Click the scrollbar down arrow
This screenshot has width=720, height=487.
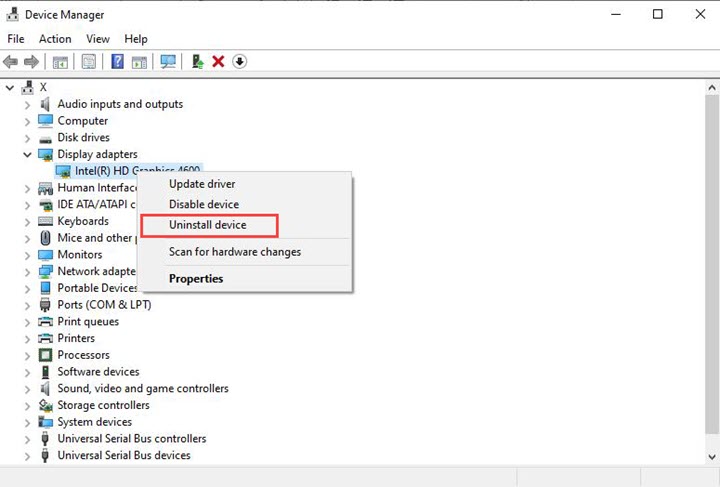[x=712, y=457]
